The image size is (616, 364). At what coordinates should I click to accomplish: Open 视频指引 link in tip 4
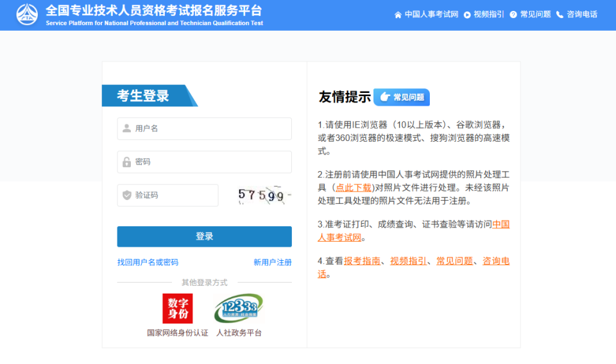(x=408, y=261)
